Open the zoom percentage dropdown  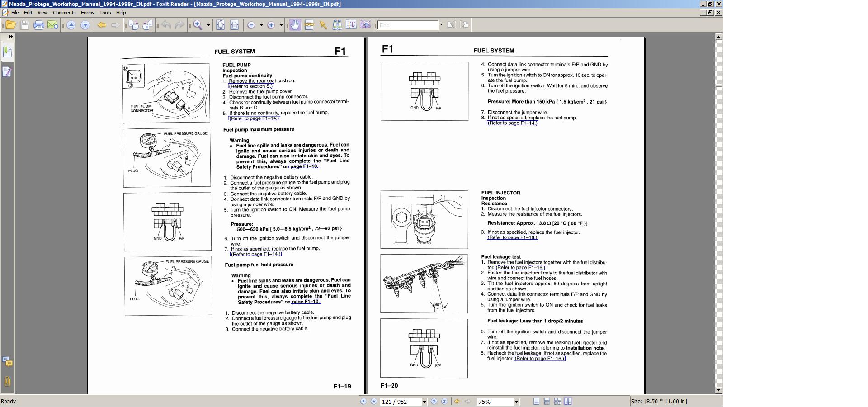(516, 402)
